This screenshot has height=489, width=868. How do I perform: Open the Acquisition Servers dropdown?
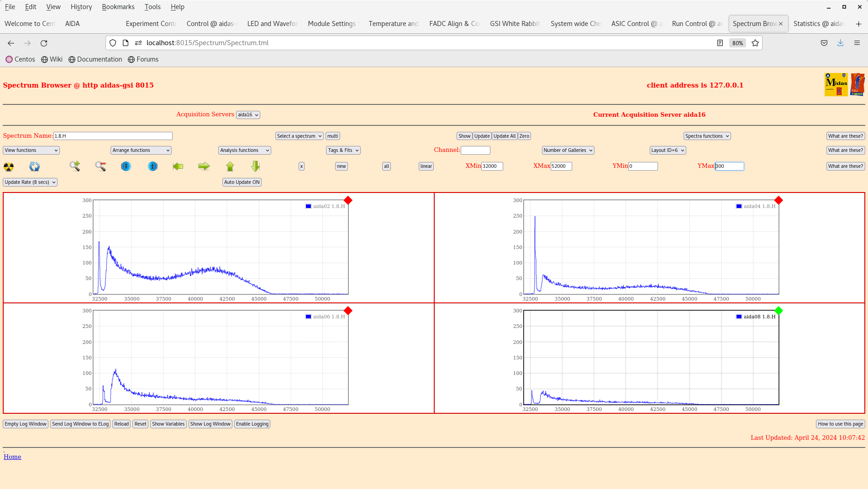click(x=248, y=114)
